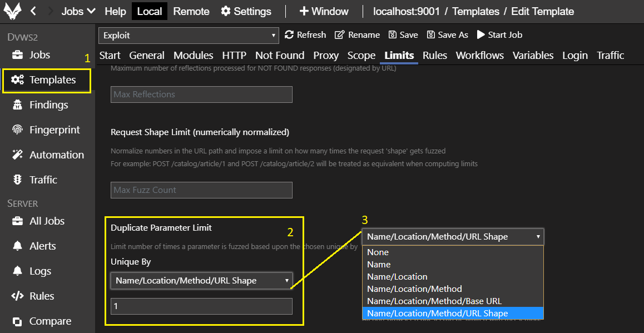This screenshot has height=333, width=644.
Task: Open the Unique By dropdown
Action: [201, 281]
